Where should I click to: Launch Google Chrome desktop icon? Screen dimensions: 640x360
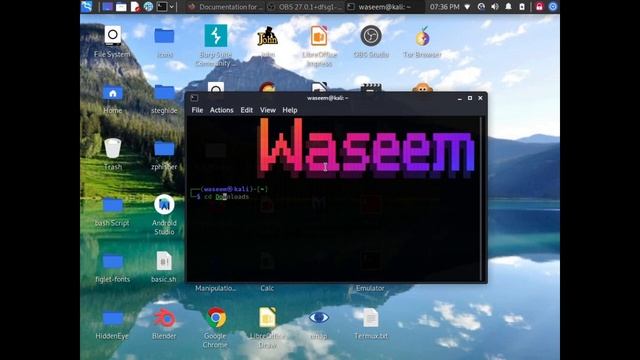click(x=216, y=328)
